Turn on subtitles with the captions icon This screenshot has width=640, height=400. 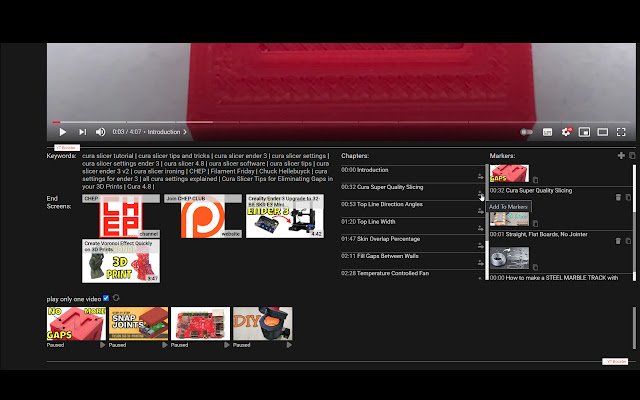point(547,132)
